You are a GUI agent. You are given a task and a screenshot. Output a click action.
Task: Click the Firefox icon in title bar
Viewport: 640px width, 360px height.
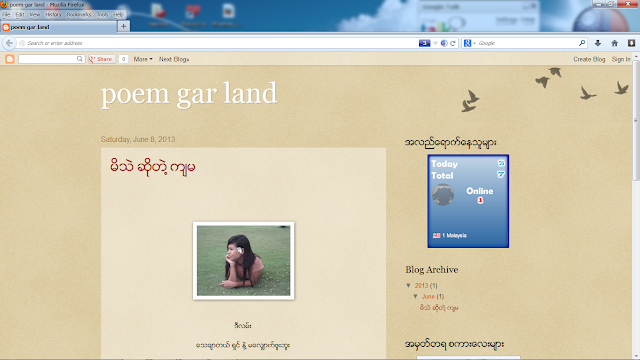click(4, 4)
